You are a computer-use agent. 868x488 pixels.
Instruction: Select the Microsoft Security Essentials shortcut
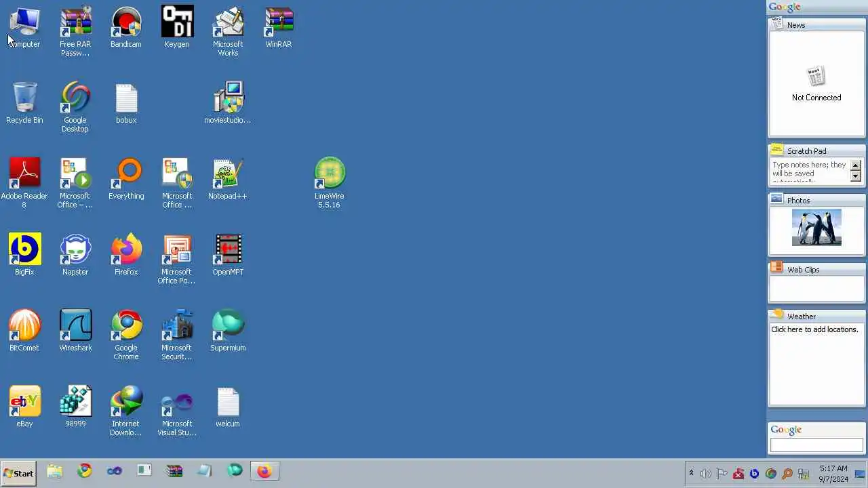tap(177, 335)
